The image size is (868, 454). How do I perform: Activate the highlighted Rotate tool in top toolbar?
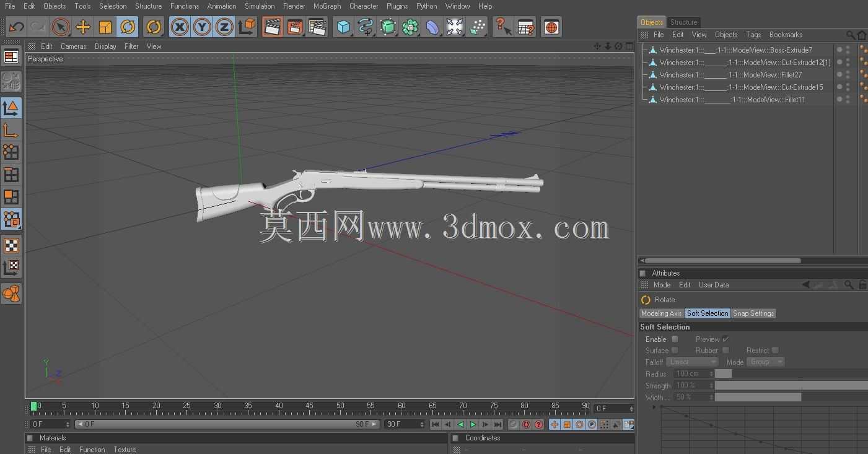128,27
